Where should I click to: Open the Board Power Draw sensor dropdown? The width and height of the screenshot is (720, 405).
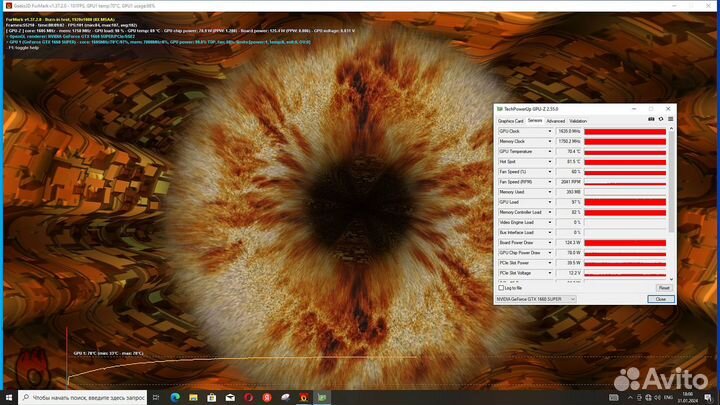(x=550, y=243)
